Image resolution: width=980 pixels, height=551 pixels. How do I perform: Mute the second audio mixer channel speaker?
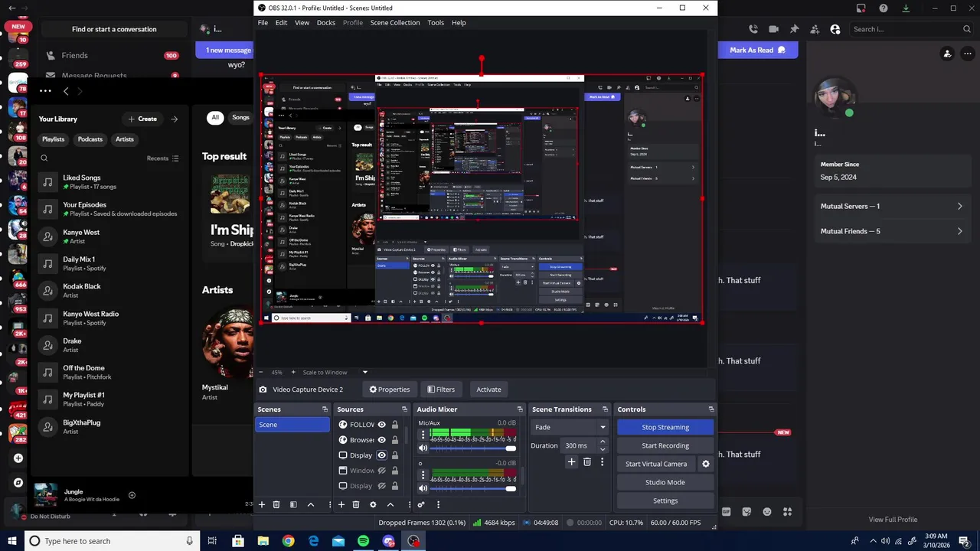(x=423, y=488)
